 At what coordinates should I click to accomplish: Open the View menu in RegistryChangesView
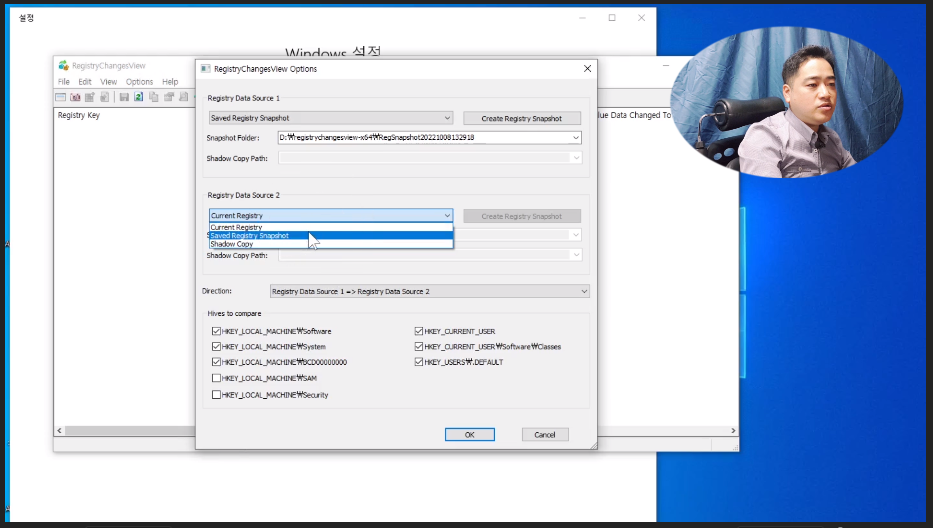point(108,82)
